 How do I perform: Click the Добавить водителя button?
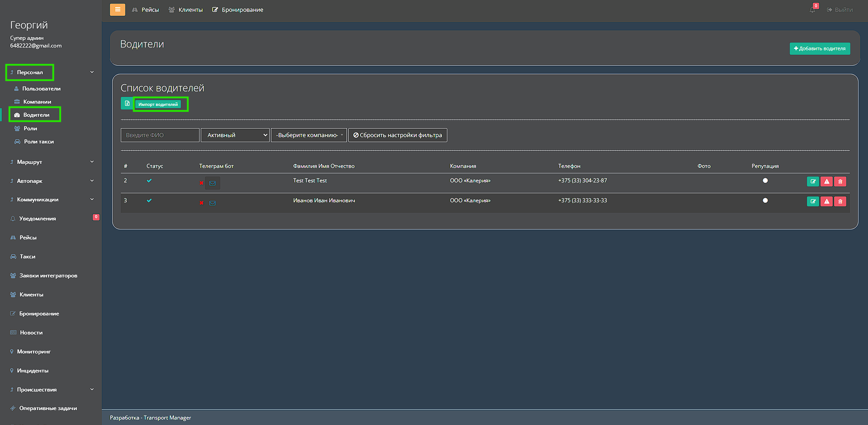820,49
